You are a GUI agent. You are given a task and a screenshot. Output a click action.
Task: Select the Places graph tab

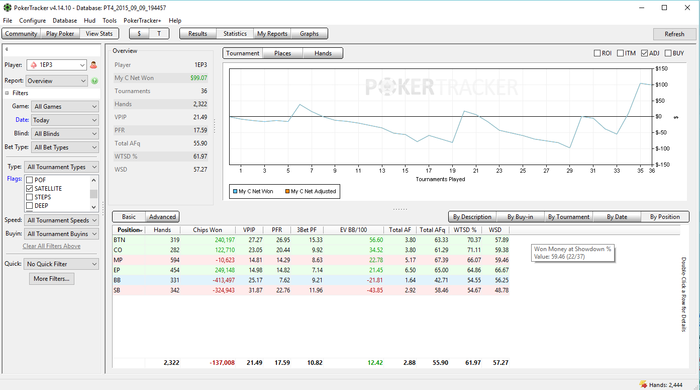tap(283, 53)
